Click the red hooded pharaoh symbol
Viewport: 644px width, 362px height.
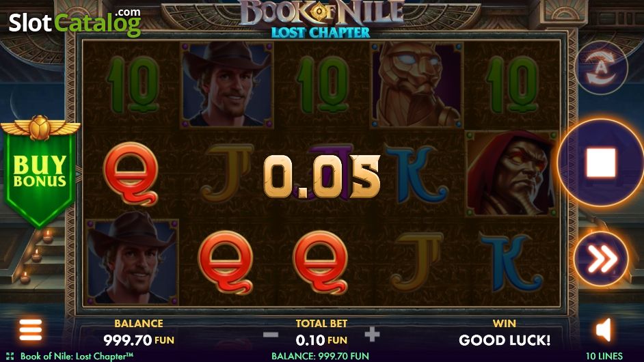511,173
